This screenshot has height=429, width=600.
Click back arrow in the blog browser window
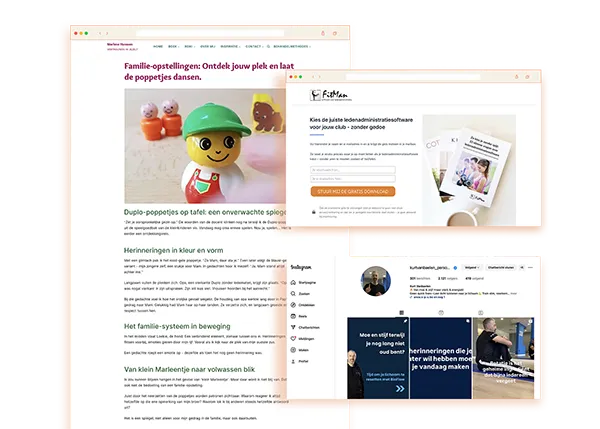click(101, 33)
